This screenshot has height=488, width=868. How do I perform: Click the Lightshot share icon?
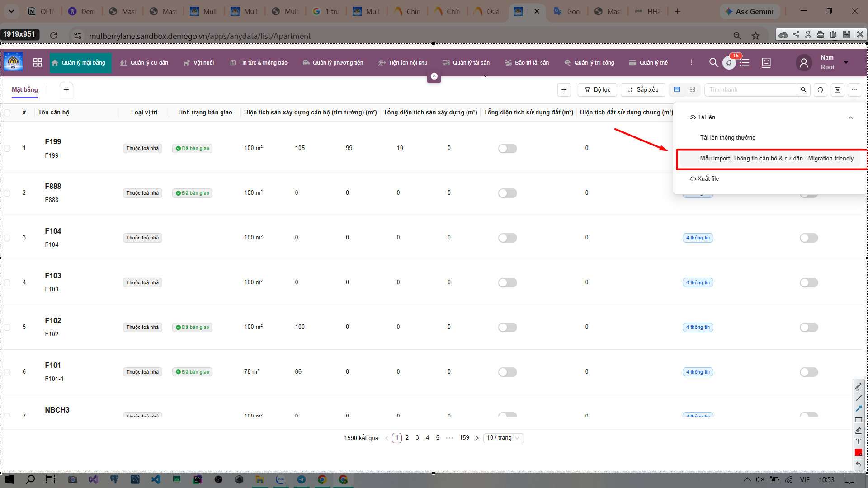pyautogui.click(x=796, y=34)
